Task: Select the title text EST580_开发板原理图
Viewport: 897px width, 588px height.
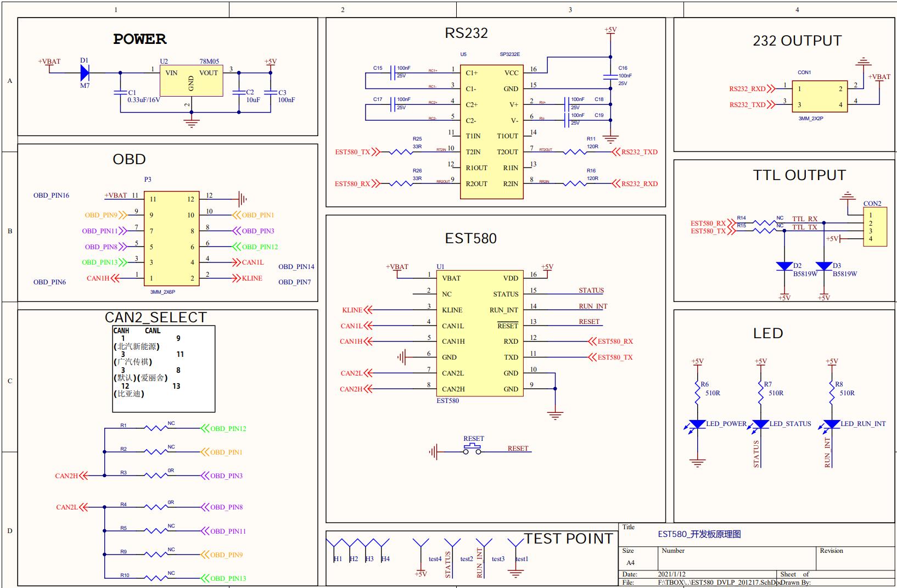Action: (699, 534)
